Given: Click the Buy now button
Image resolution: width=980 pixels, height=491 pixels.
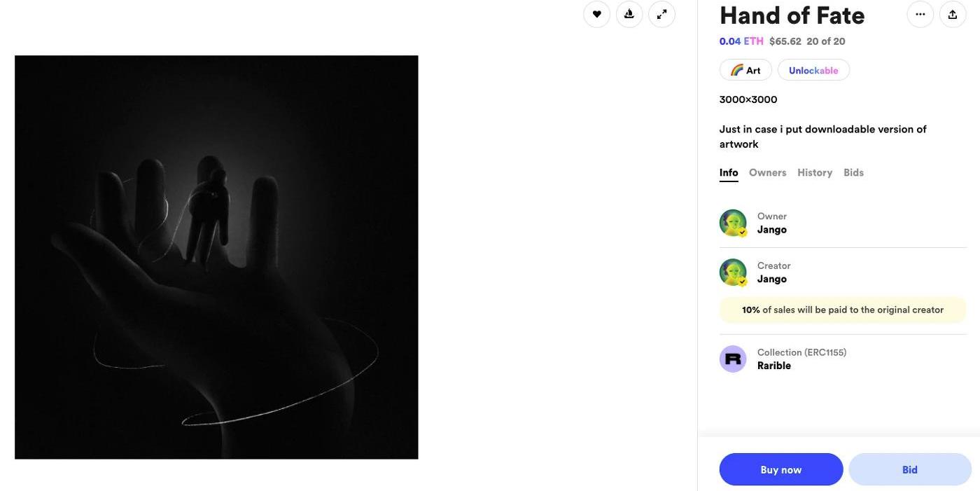Looking at the screenshot, I should tap(781, 469).
